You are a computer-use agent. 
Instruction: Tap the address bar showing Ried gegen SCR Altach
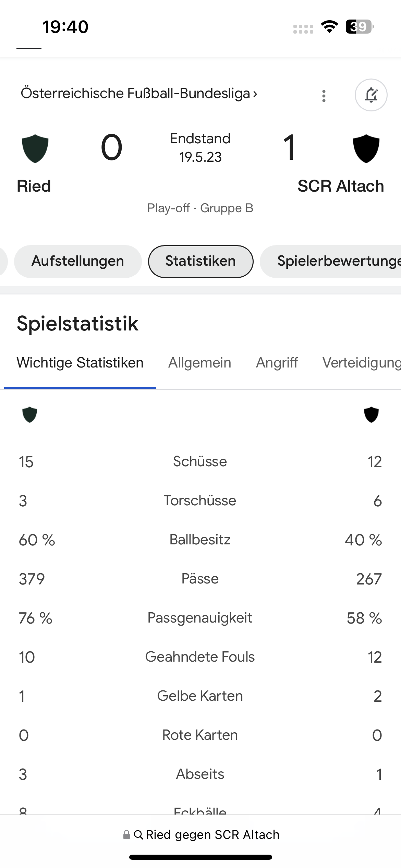(200, 835)
